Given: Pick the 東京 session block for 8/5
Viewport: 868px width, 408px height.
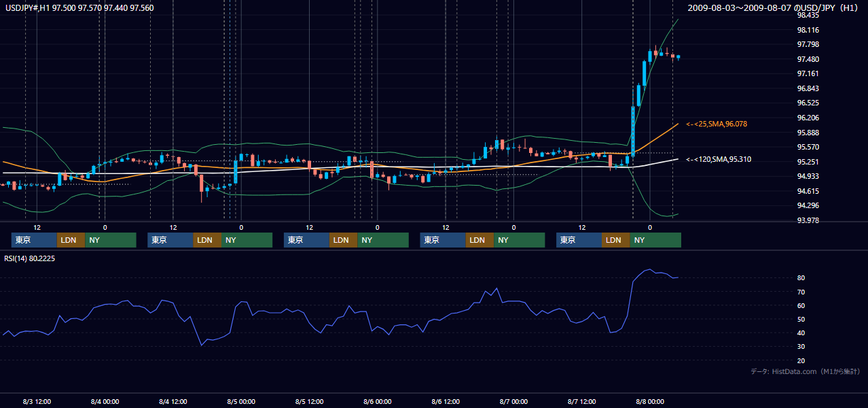Looking at the screenshot, I should pos(306,240).
